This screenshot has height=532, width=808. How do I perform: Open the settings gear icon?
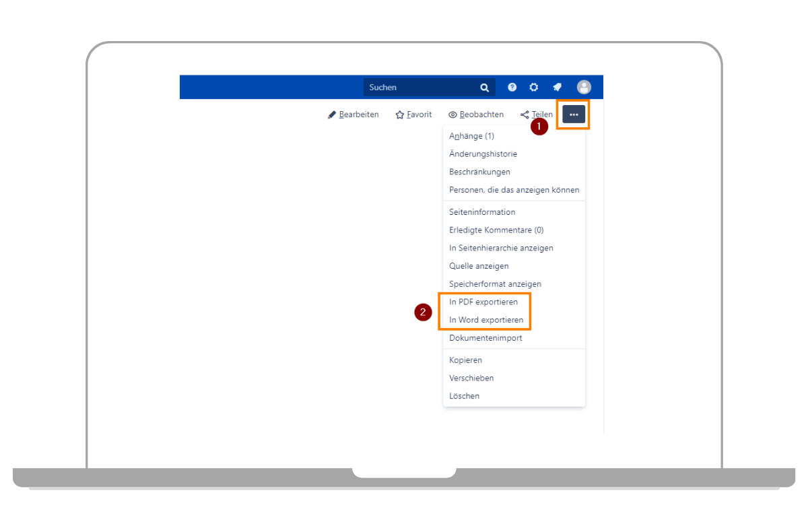[534, 88]
